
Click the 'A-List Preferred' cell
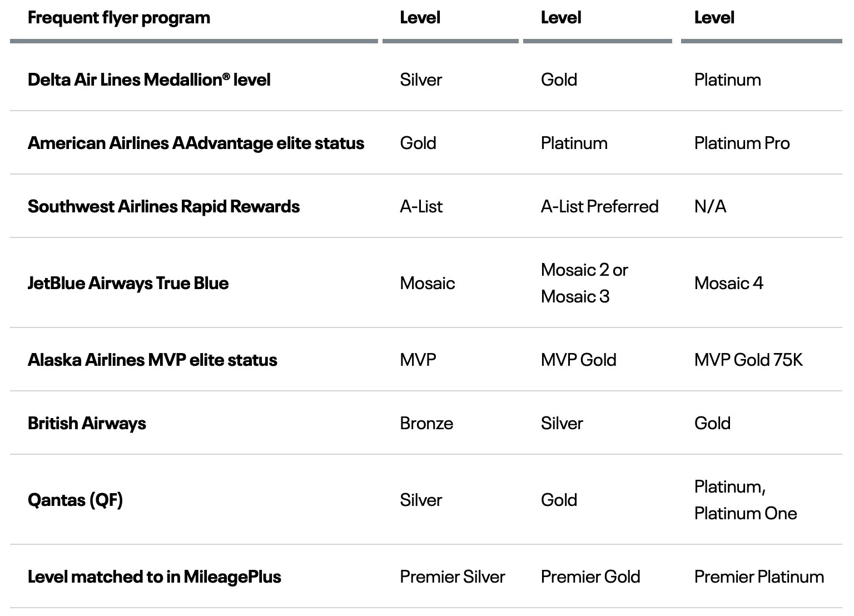pos(599,207)
